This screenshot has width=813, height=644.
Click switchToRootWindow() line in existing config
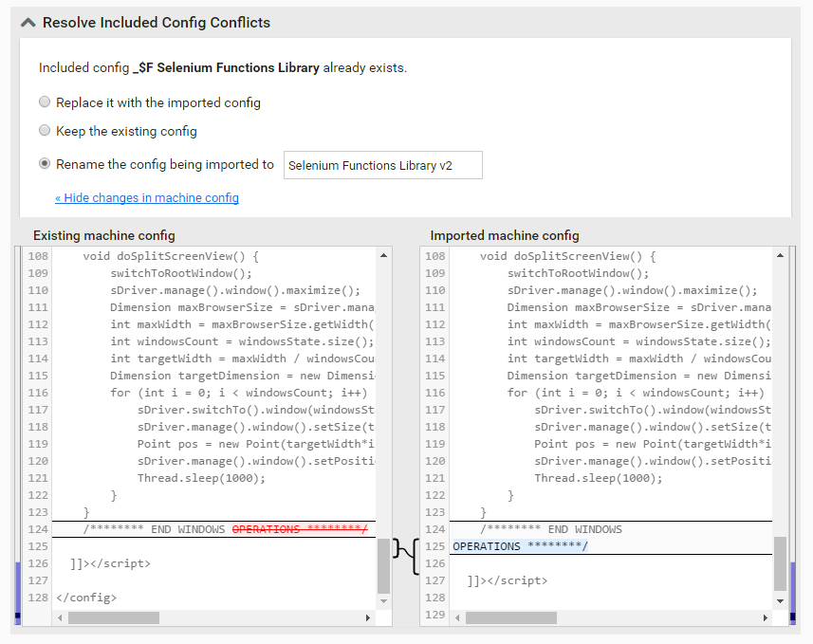(x=181, y=273)
